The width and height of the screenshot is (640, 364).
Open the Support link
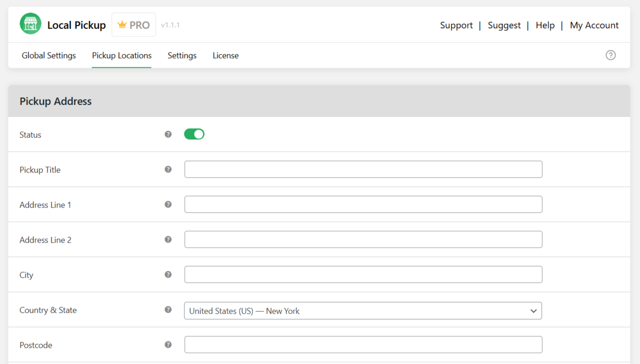click(x=456, y=25)
